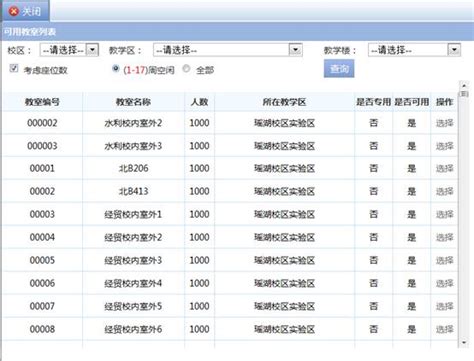Click 瑶湖校区实验区 in row 北B413

(284, 191)
